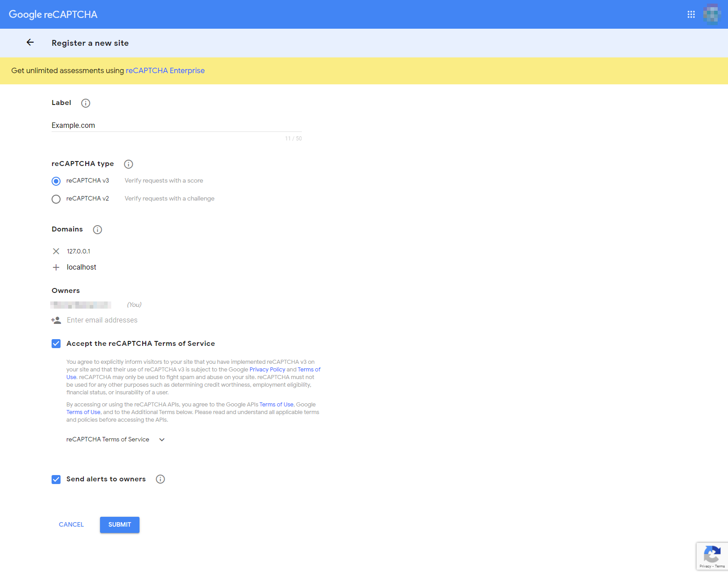The image size is (728, 576).
Task: Toggle the Send alerts to owners checkbox
Action: tap(56, 480)
